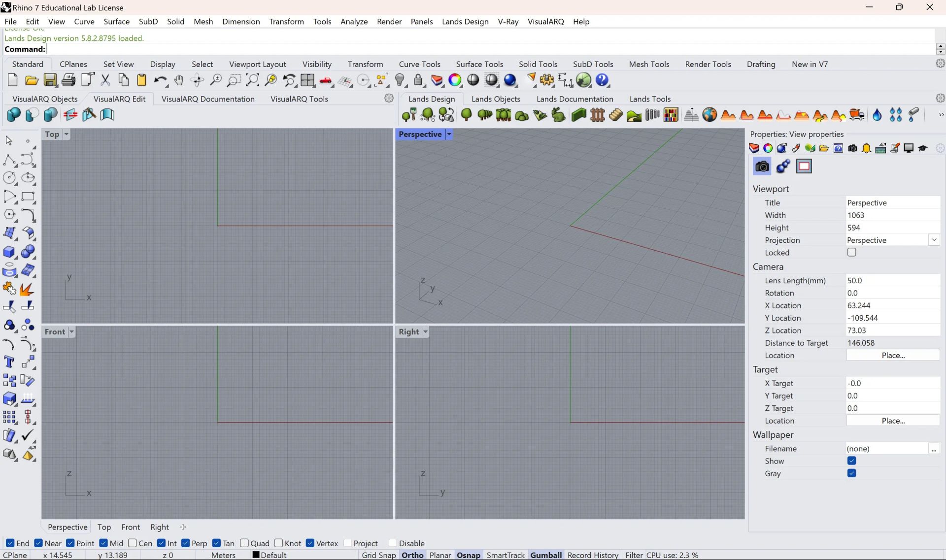Click the lock objects padlock icon
Viewport: 946px width, 560px height.
[418, 80]
